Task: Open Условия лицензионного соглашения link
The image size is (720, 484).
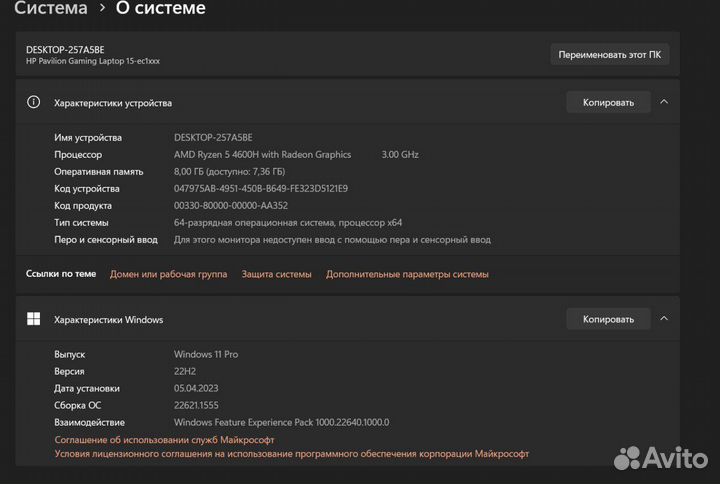Action: point(292,454)
